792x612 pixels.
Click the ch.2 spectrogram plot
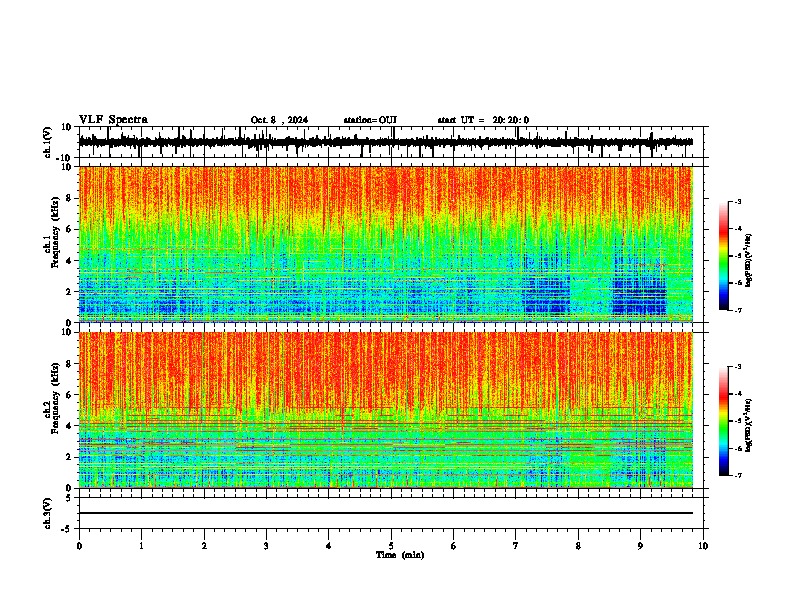coord(386,410)
